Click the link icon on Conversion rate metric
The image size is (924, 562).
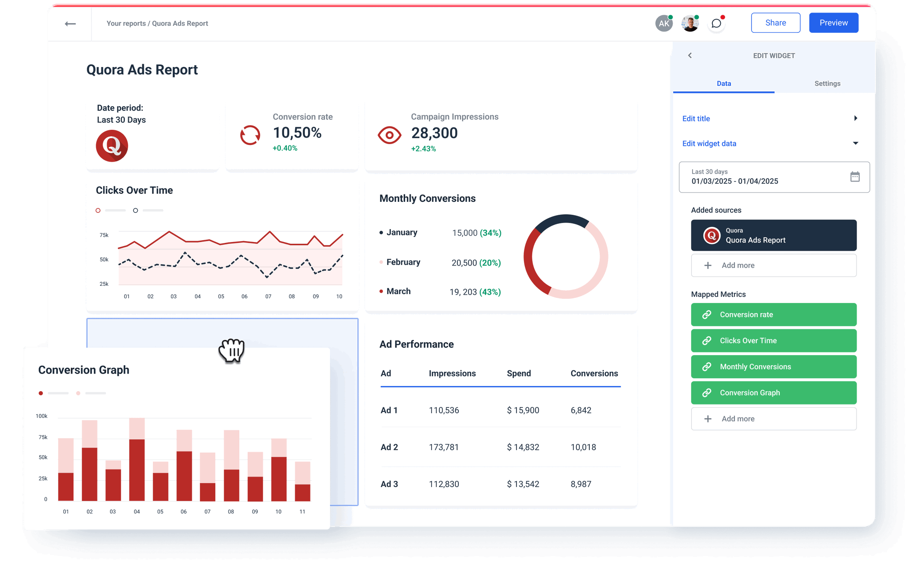point(706,314)
